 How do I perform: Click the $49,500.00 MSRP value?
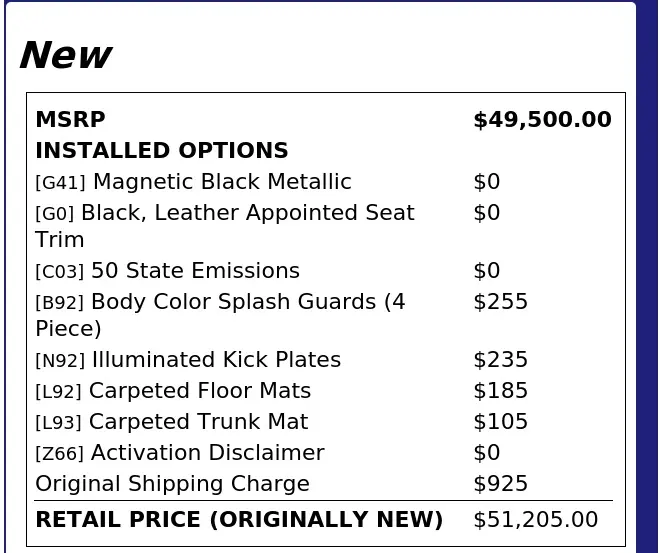(543, 120)
